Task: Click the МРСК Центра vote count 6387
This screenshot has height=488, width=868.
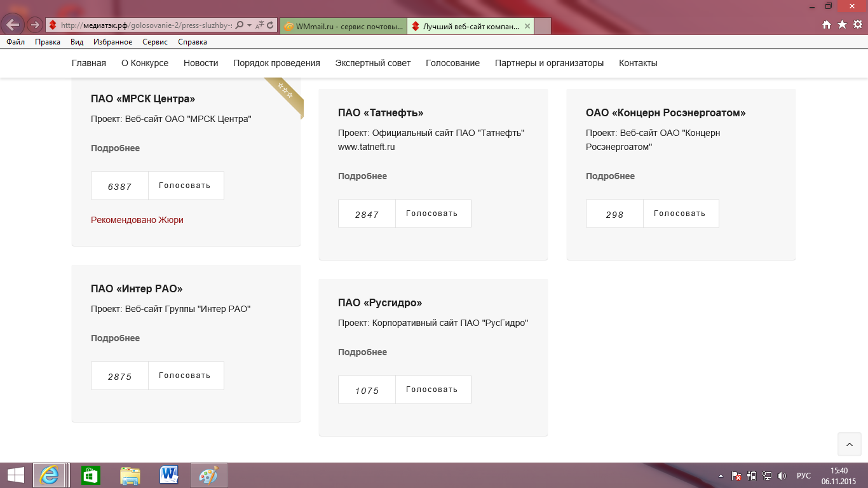Action: pyautogui.click(x=119, y=186)
